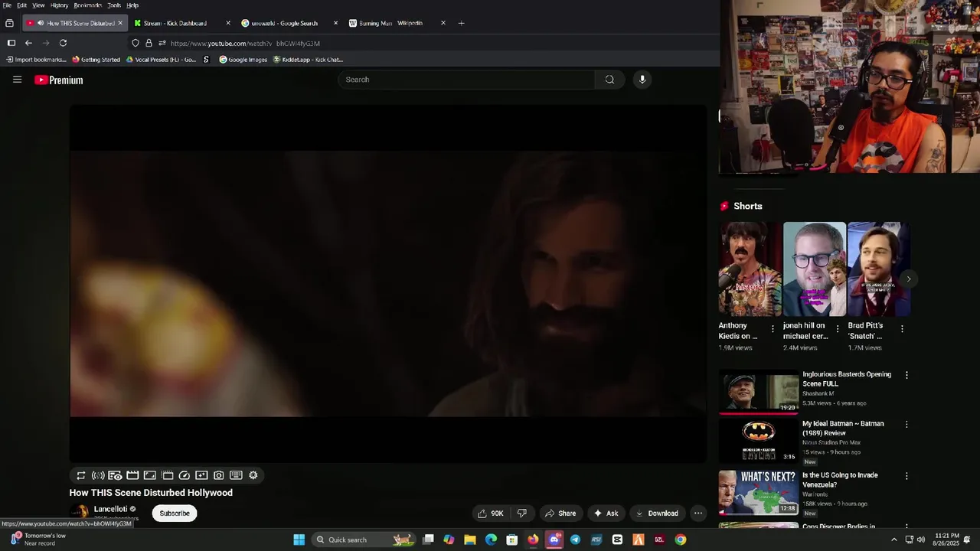The image size is (980, 551).
Task: Open options for Cops Discover Bodies video
Action: tap(906, 527)
